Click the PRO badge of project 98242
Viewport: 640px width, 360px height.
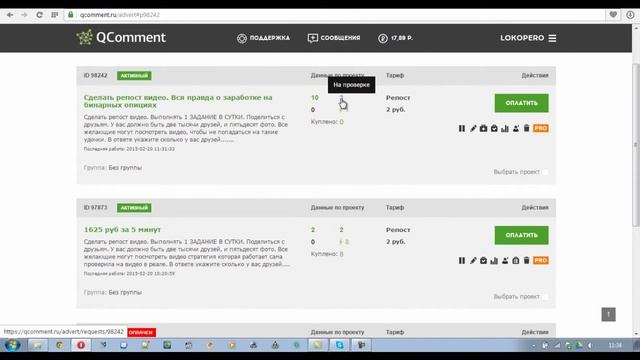coord(540,128)
